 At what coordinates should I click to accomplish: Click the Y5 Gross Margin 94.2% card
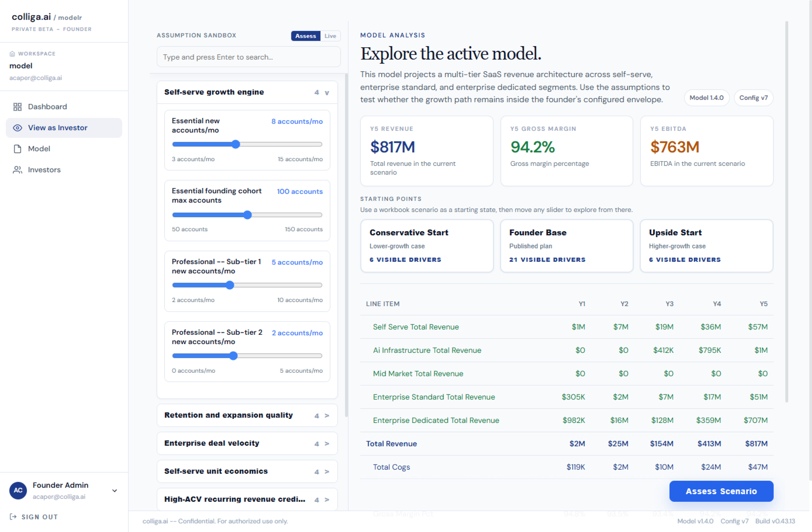pyautogui.click(x=567, y=151)
